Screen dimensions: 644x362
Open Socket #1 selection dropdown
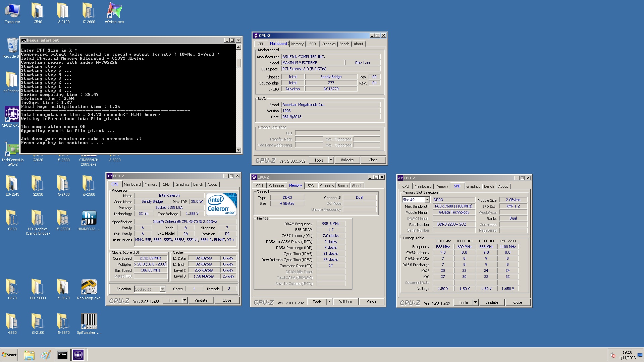(162, 289)
